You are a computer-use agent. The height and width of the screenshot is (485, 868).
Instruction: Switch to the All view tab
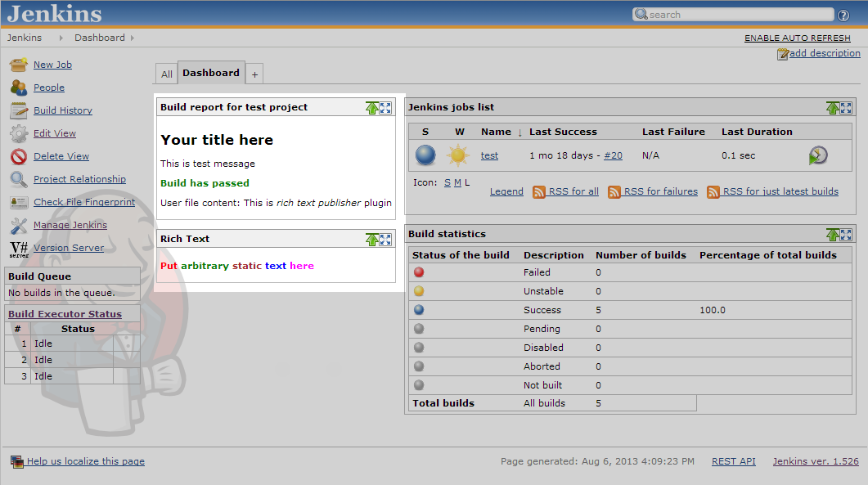(167, 74)
